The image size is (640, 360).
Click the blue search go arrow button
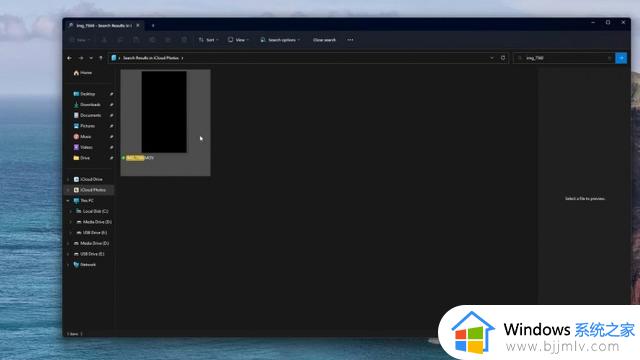pyautogui.click(x=621, y=58)
